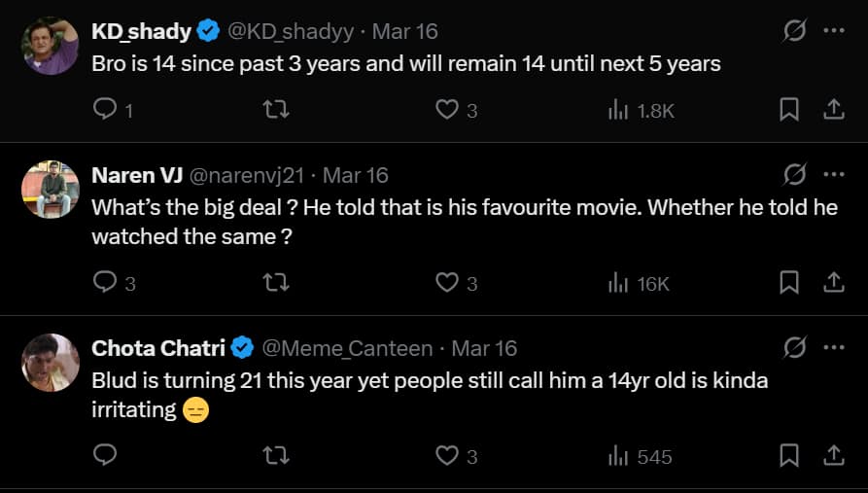Screen dimensions: 868x493
Task: Open the @KD_shadyy profile handle
Action: click(x=290, y=31)
